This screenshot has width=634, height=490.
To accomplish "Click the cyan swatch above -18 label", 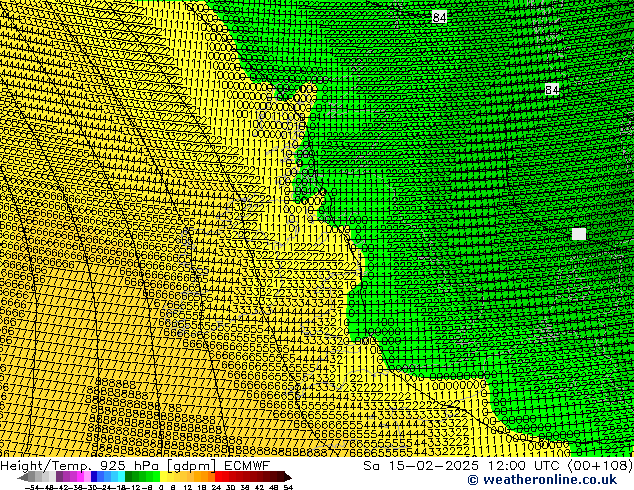I will point(121,476).
